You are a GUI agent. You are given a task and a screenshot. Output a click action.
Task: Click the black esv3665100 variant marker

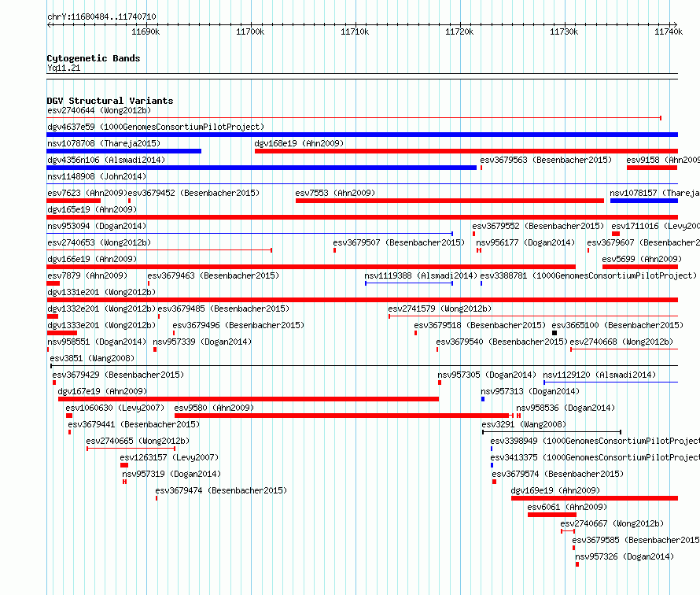(554, 333)
